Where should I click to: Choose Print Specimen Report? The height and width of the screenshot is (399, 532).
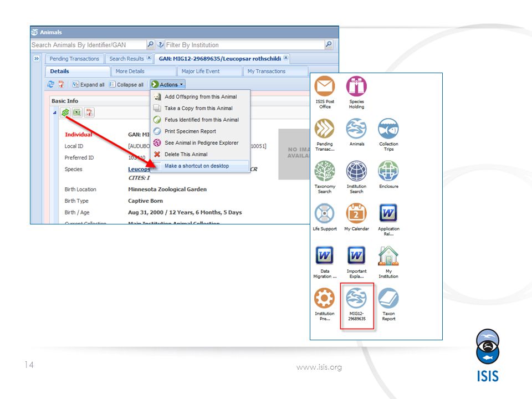pyautogui.click(x=200, y=131)
